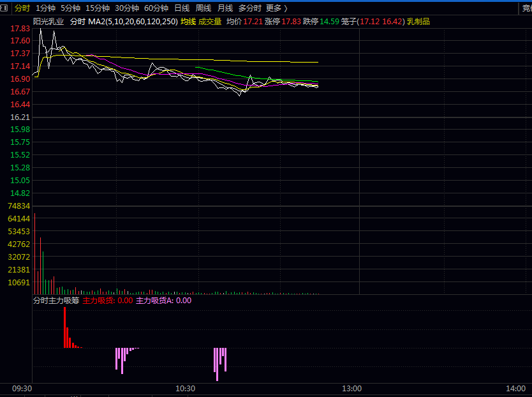The width and height of the screenshot is (532, 397).
Task: Click the 13:00 time axis label
Action: coord(352,389)
